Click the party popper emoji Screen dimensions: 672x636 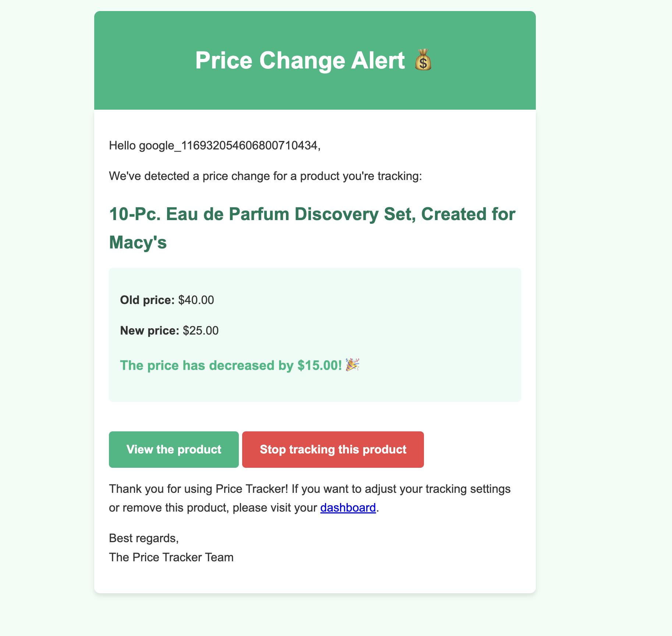pyautogui.click(x=353, y=365)
